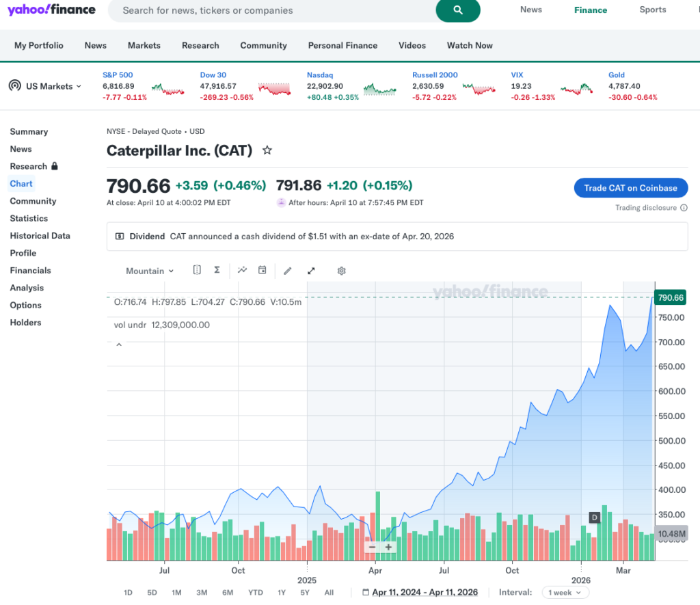Toggle the crosshair comparison icon
Image resolution: width=700 pixels, height=605 pixels.
197,270
